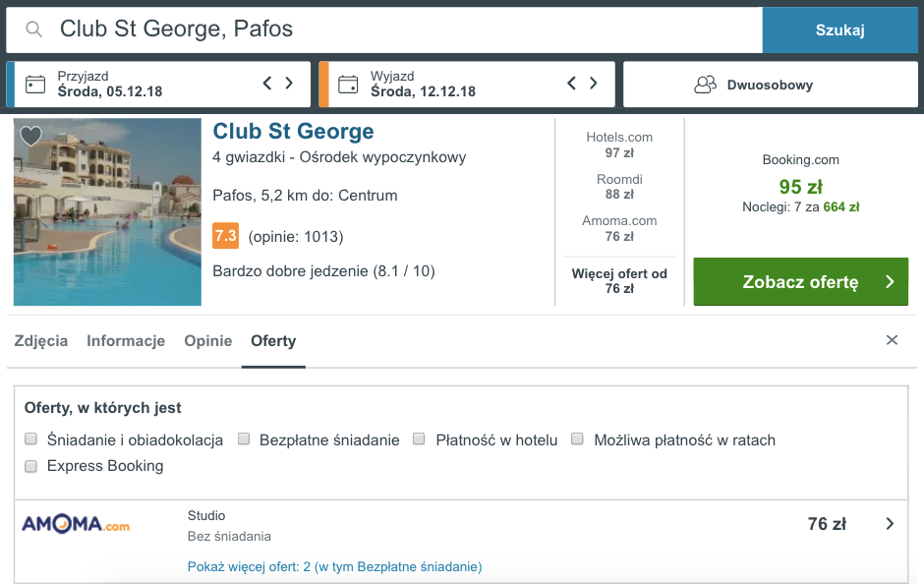Expand Więcej ofert od 76 zł

tap(619, 281)
